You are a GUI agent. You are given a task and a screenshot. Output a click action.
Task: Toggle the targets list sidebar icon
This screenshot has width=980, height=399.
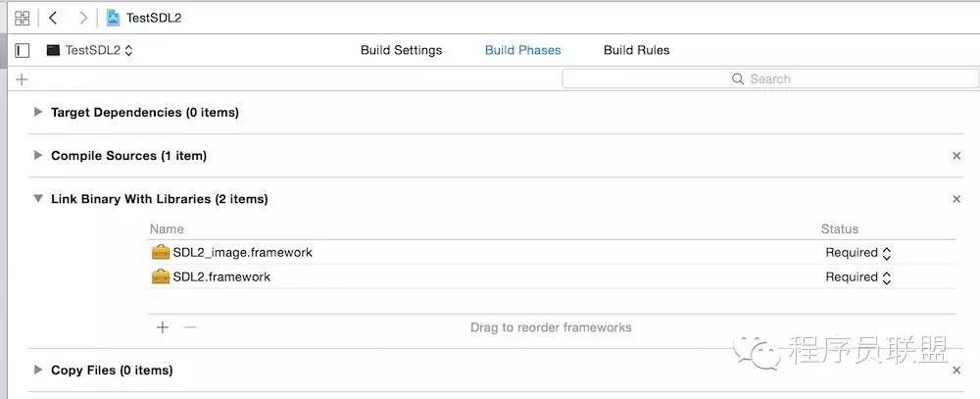(x=22, y=50)
